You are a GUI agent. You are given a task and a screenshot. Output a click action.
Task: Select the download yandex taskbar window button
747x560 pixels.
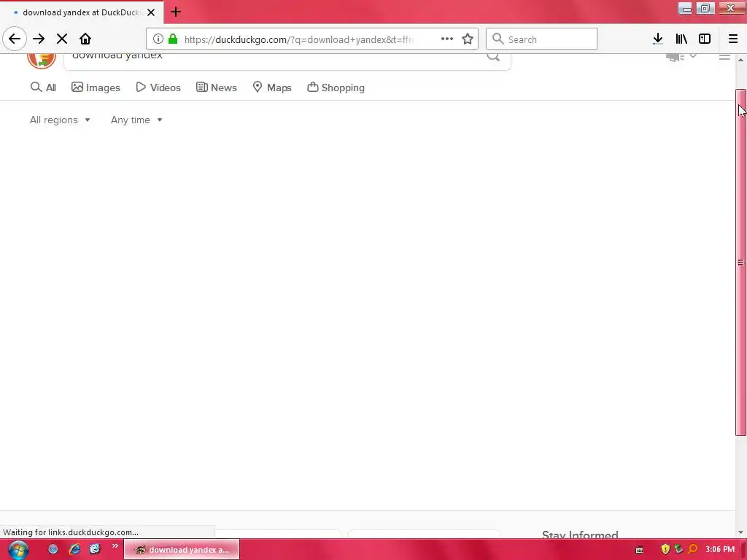[x=182, y=550]
